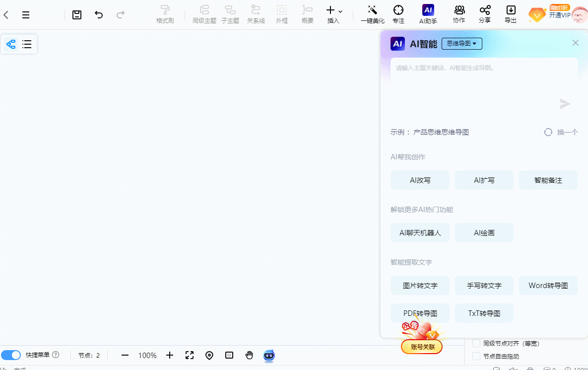Go back using the left arrow
Screen dimensions: 588x370
6,15
